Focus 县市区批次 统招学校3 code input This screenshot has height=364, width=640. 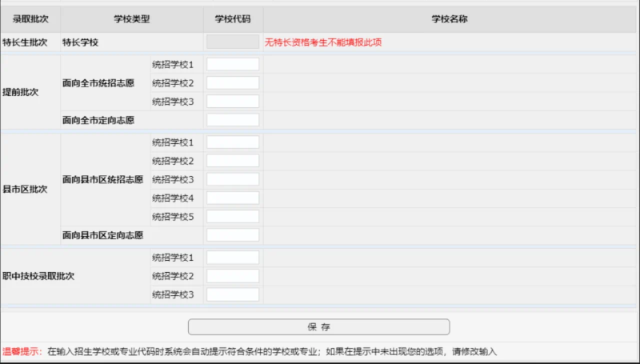[232, 179]
